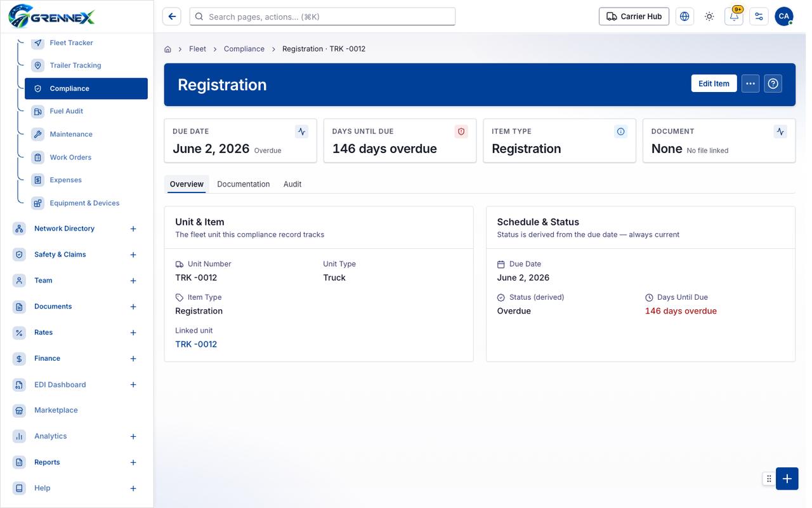Expand the Safety & Claims section
The image size is (812, 508).
tap(133, 255)
